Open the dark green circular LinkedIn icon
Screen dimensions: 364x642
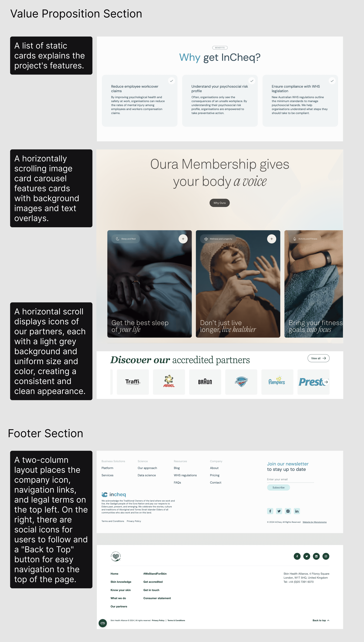(316, 556)
